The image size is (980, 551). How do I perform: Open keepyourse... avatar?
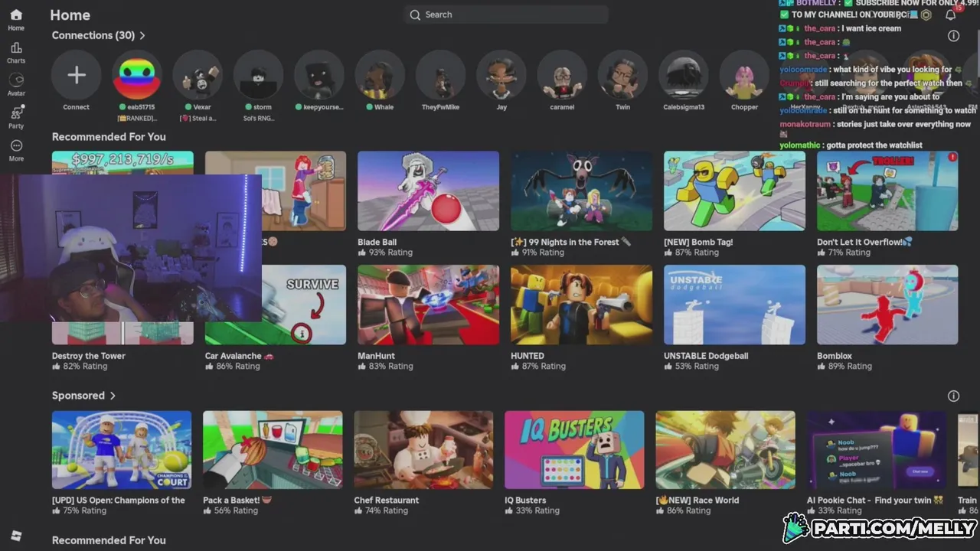[x=319, y=75]
